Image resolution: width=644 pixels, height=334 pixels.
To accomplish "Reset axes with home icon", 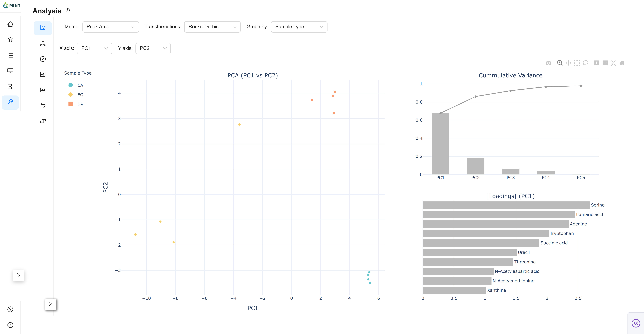I will tap(622, 63).
